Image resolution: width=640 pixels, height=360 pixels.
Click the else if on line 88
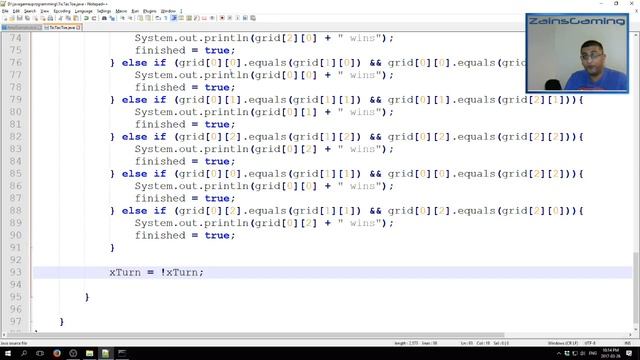point(144,211)
